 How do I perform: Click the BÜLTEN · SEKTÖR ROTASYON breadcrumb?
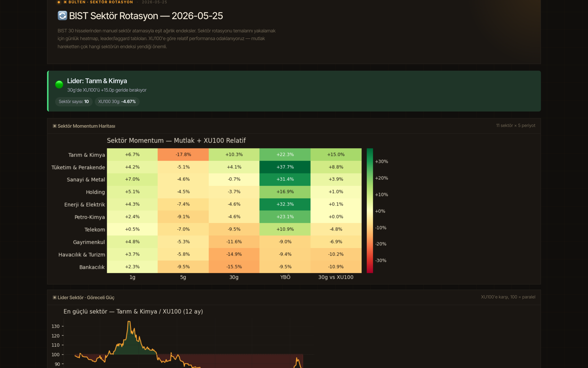[x=101, y=2]
